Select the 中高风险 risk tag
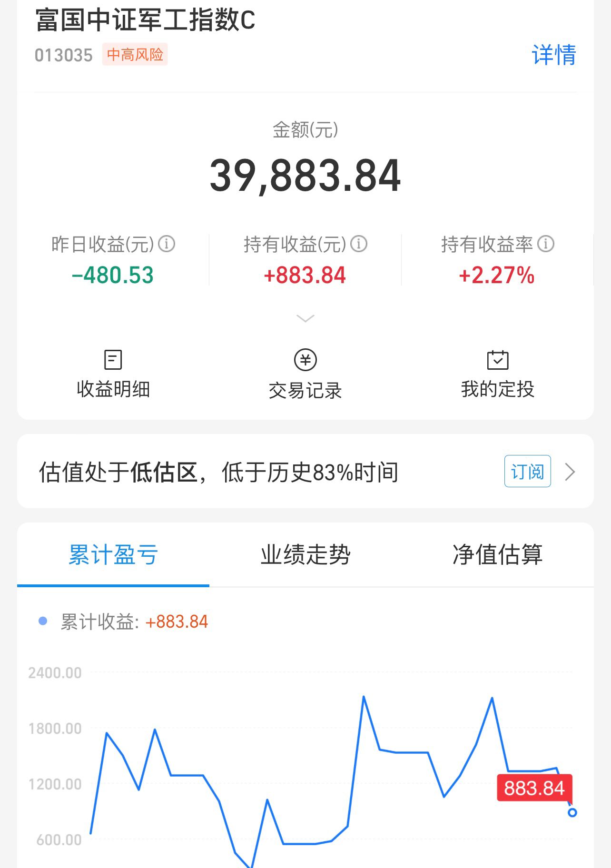 (x=135, y=55)
